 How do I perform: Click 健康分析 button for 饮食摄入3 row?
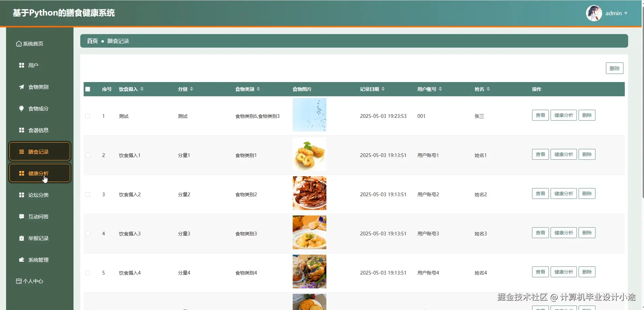pos(564,233)
